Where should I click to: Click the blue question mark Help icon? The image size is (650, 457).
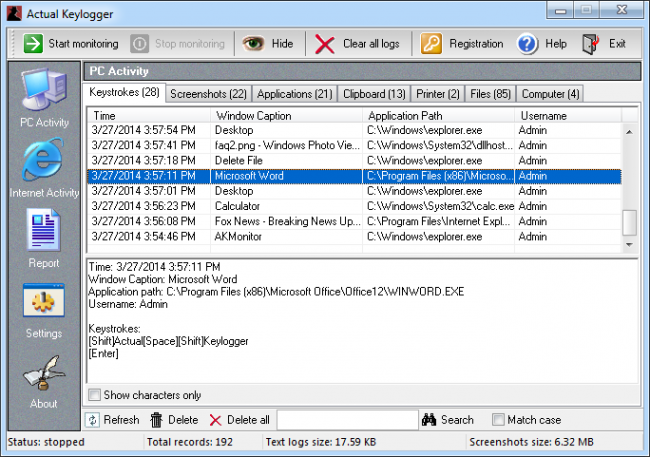pos(527,44)
